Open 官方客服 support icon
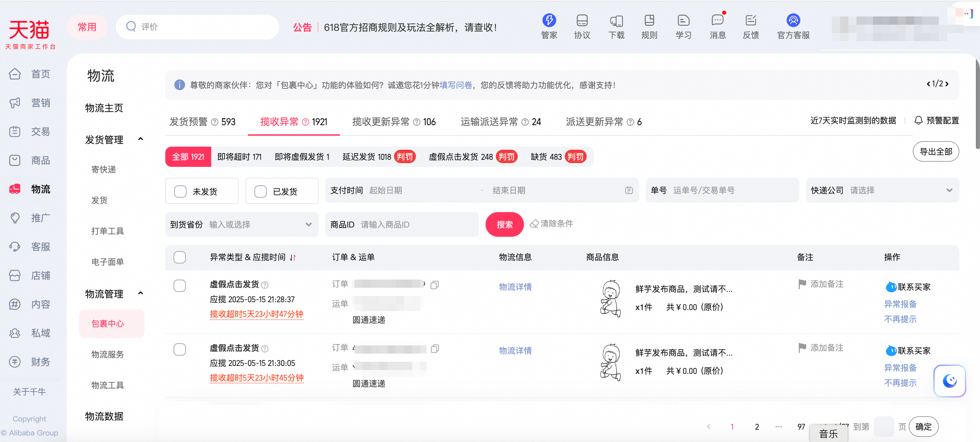 coord(793,21)
